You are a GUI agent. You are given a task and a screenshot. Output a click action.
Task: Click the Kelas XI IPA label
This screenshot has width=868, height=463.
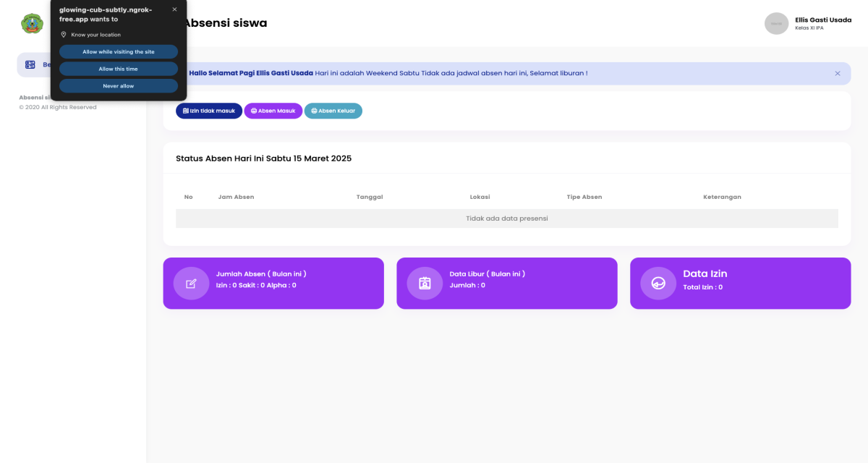(x=809, y=28)
